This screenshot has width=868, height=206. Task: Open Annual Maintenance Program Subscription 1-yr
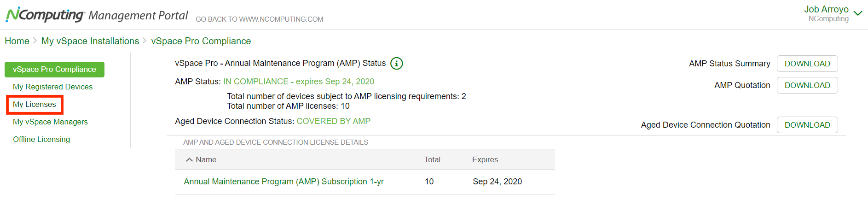(284, 182)
